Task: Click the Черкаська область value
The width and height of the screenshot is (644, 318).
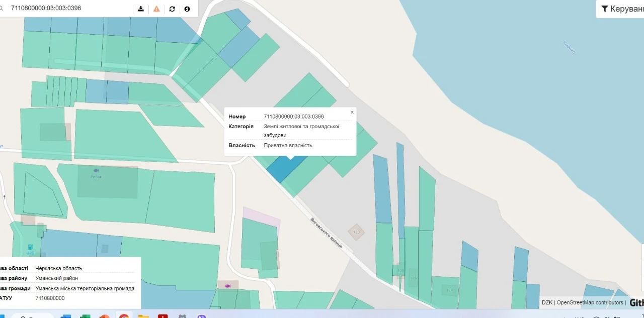Action: coord(59,268)
